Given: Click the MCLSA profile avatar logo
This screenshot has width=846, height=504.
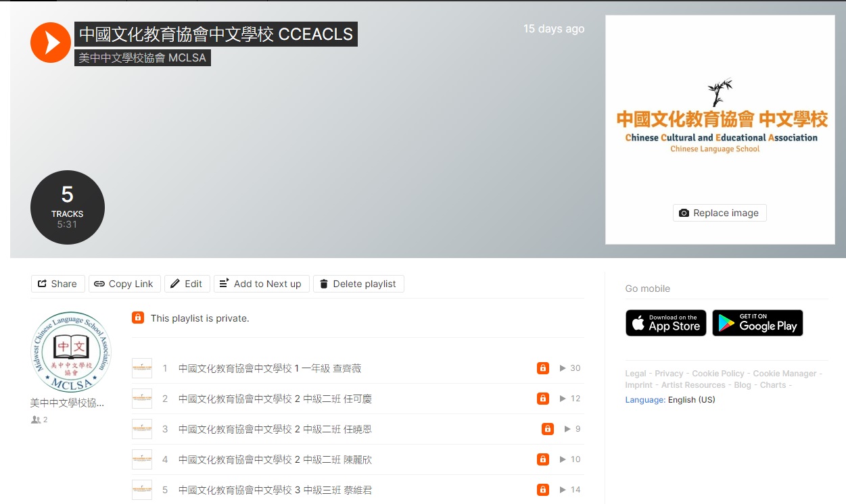Looking at the screenshot, I should (x=70, y=351).
